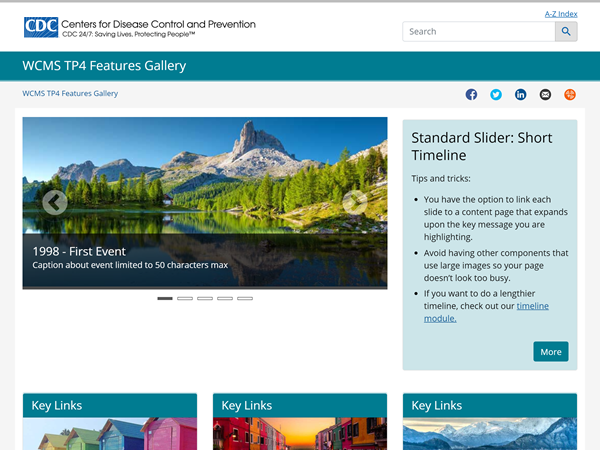Screen dimensions: 600x450
Task: Select the fourth slider indicator
Action: [x=225, y=298]
